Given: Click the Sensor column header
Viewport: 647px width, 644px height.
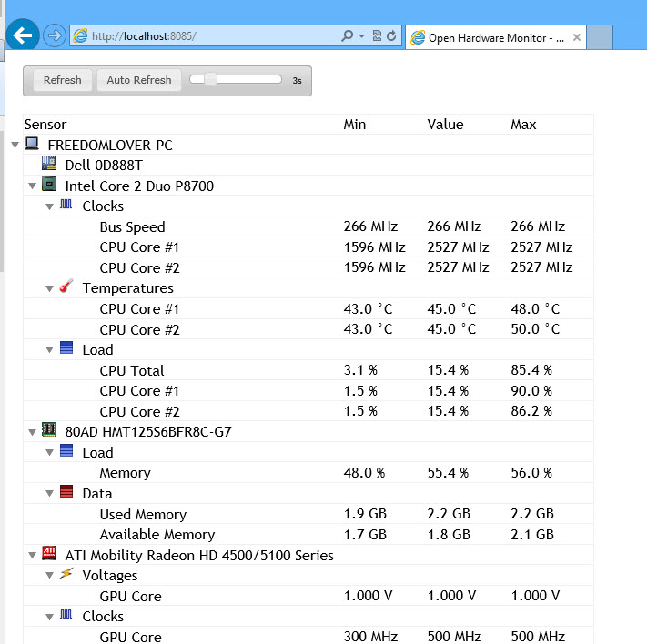Looking at the screenshot, I should (x=45, y=125).
